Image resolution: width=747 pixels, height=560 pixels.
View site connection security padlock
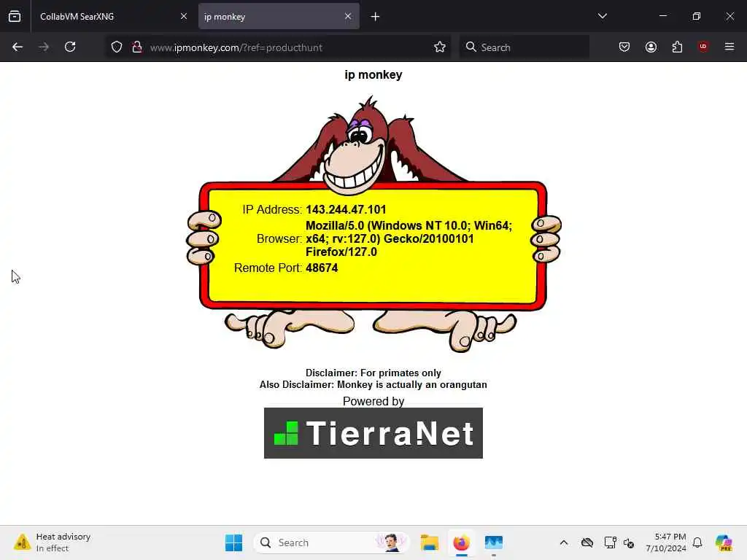(x=137, y=47)
